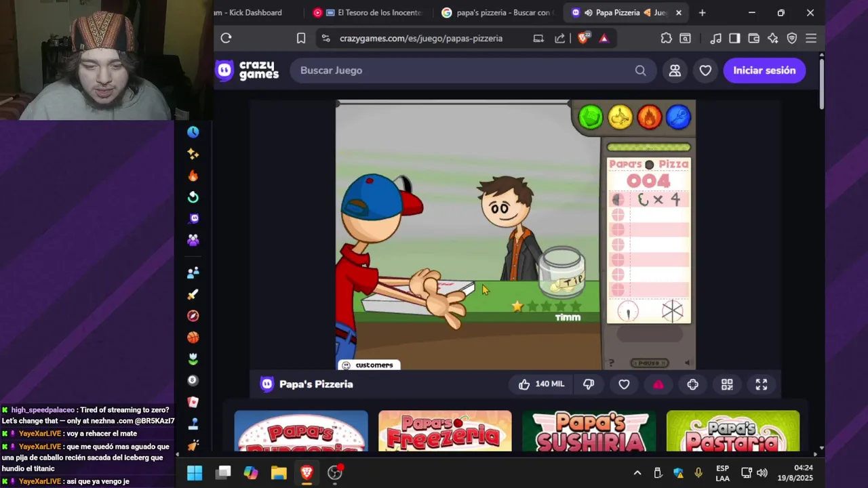
Task: Open the Card games sidebar icon
Action: coord(193,402)
